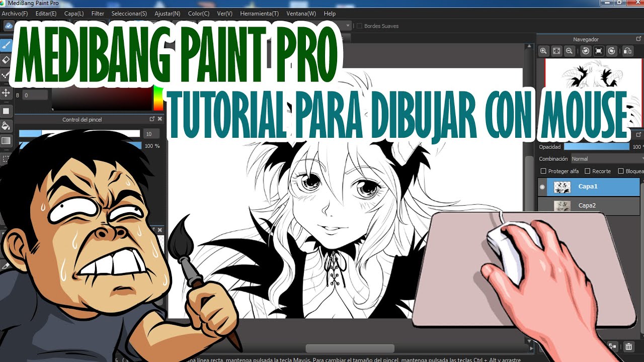Pick hue from rainbow color bar
The width and height of the screenshot is (644, 362).
[x=158, y=98]
